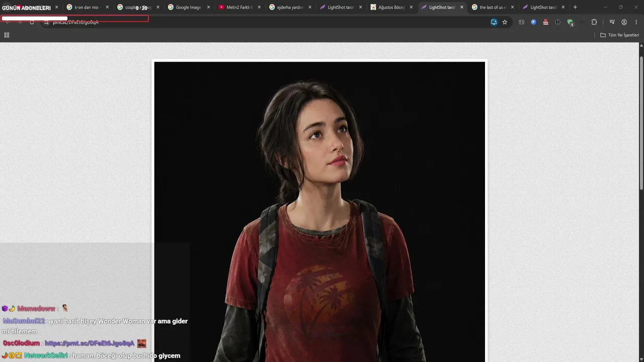The image size is (644, 362).
Task: Reload the current prnt.sc page
Action: click(32, 22)
